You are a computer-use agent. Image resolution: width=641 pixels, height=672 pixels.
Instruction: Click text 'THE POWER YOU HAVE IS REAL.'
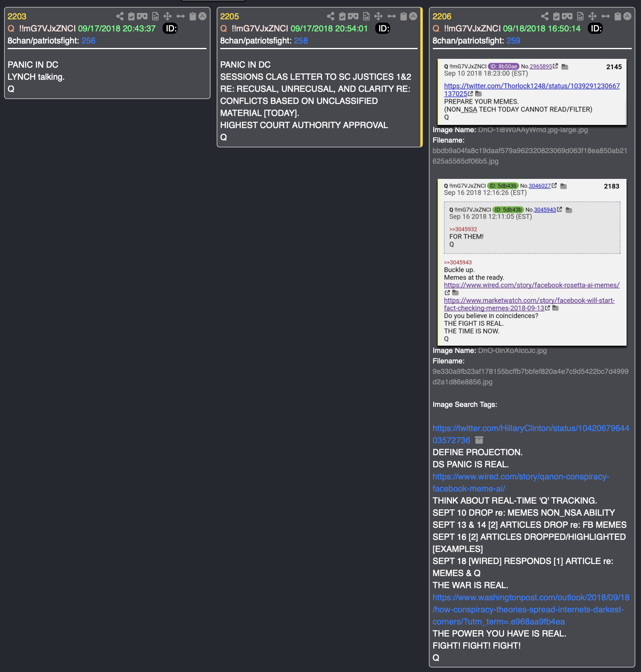499,634
